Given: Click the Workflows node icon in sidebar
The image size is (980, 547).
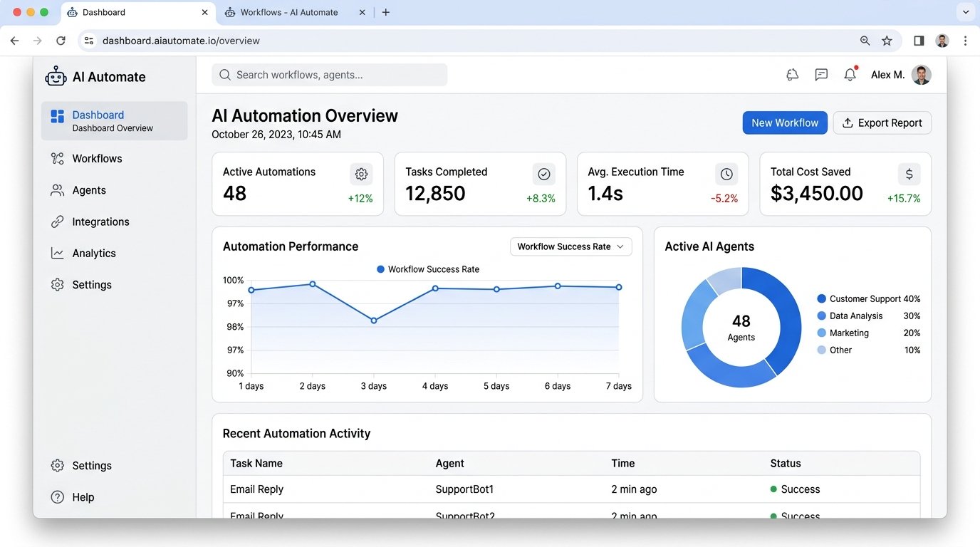Looking at the screenshot, I should coord(57,158).
